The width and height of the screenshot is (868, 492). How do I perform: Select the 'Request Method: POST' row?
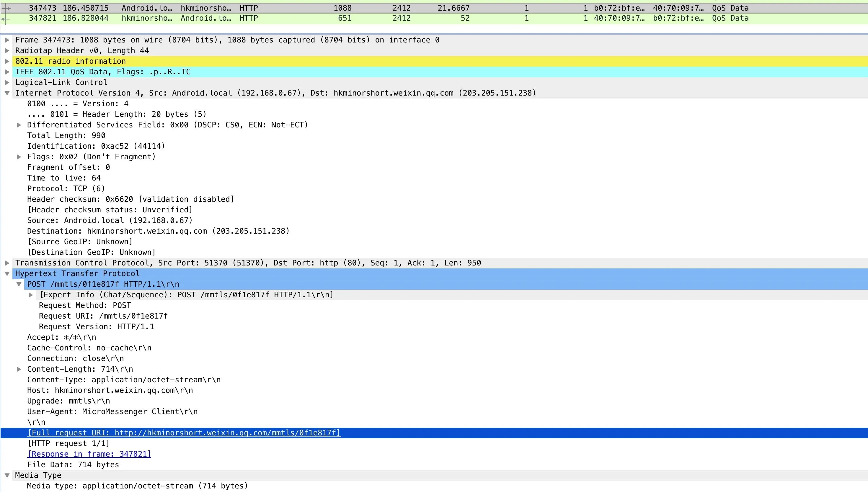[85, 306]
